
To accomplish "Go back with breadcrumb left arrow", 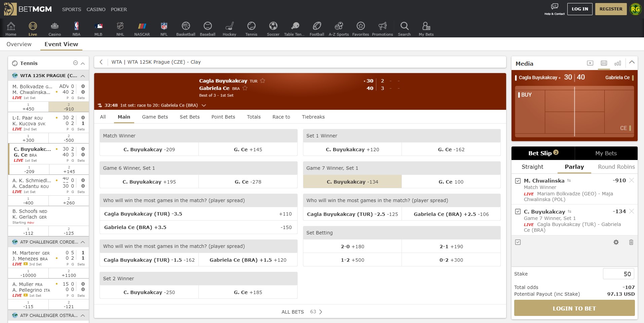I will [101, 62].
